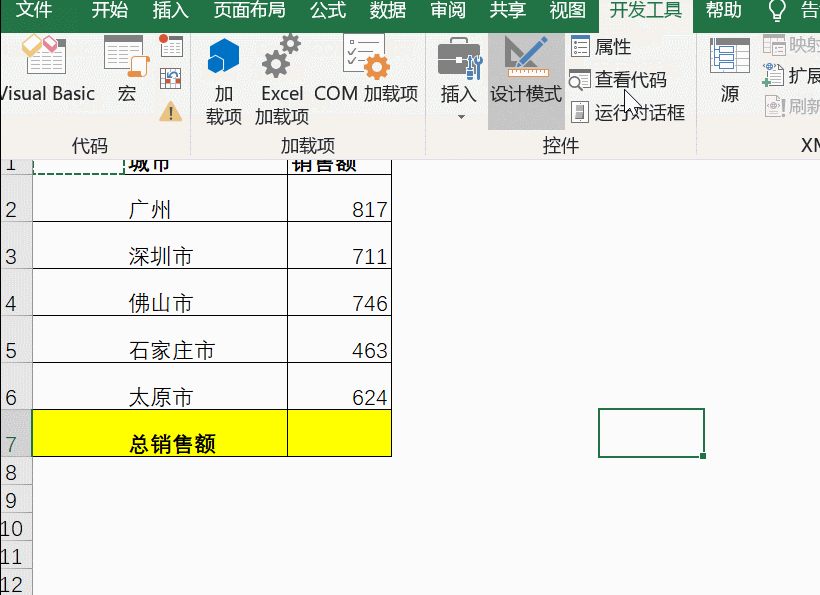
Task: Select row header 8
Action: [x=16, y=472]
